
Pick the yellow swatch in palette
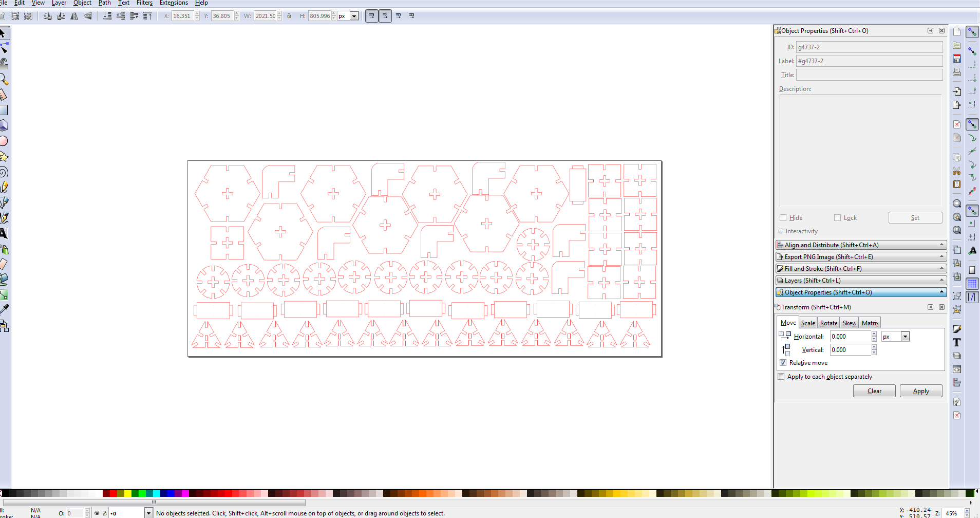(x=128, y=493)
